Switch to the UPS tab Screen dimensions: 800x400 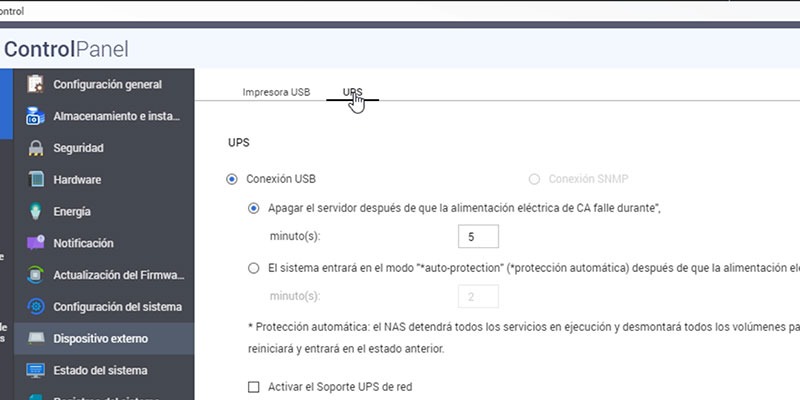(x=353, y=92)
